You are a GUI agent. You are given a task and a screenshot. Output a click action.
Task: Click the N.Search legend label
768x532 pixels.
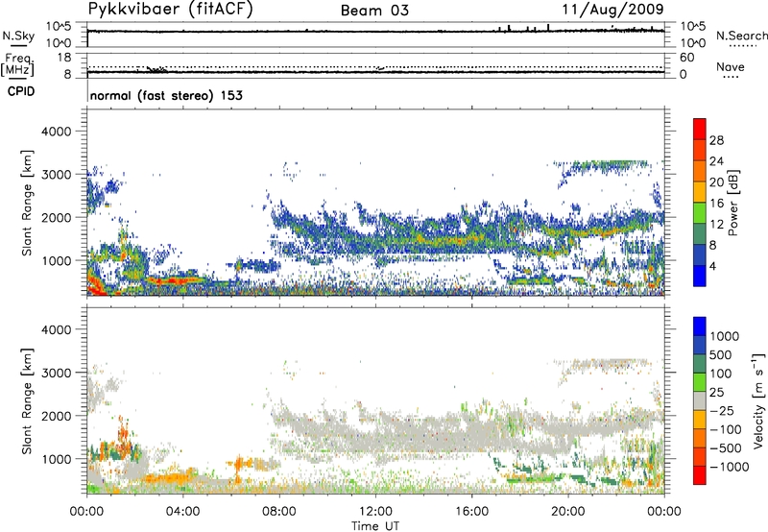tap(742, 36)
